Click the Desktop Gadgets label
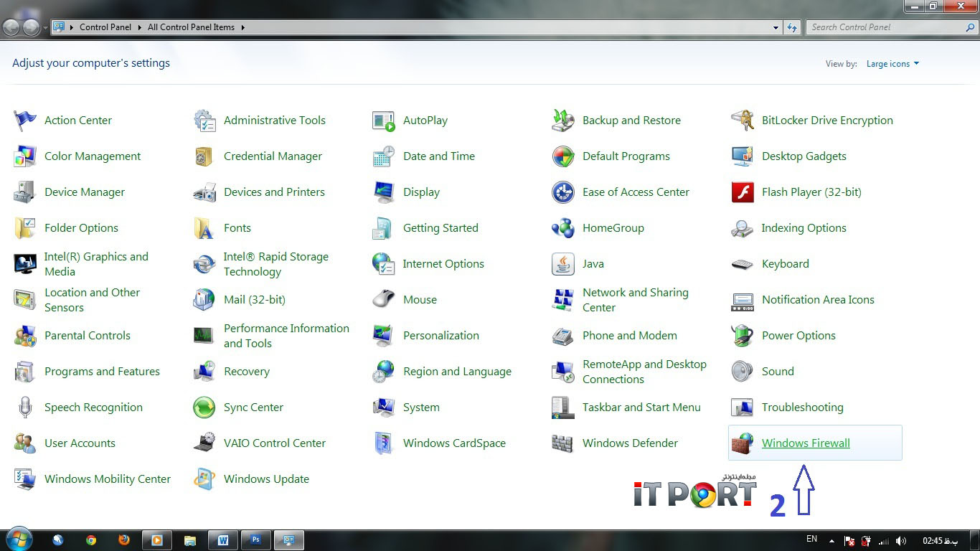The image size is (980, 551). point(804,156)
